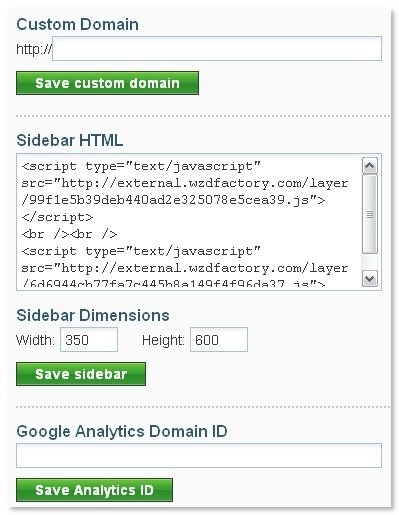This screenshot has height=515, width=399.
Task: Place cursor on the </script> line
Action: [x=57, y=217]
